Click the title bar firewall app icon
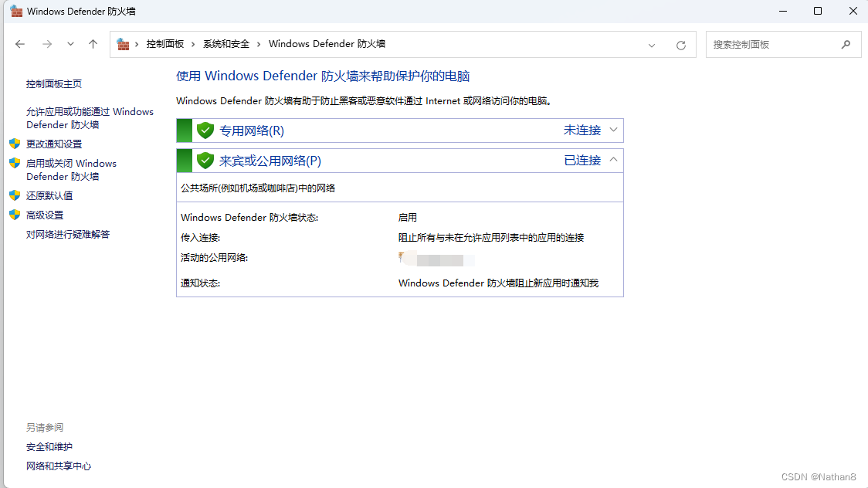868x488 pixels. 17,11
